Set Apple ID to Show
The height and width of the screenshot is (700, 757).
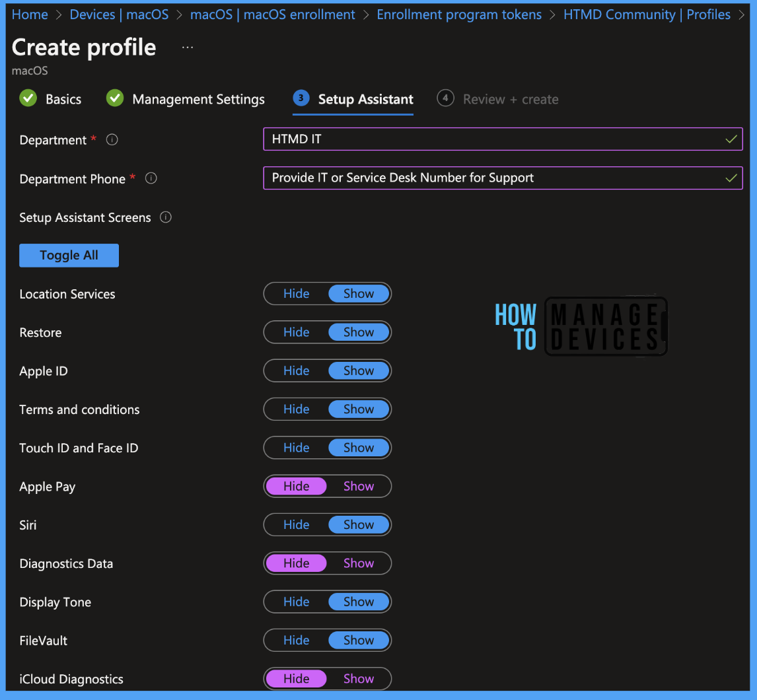point(359,370)
